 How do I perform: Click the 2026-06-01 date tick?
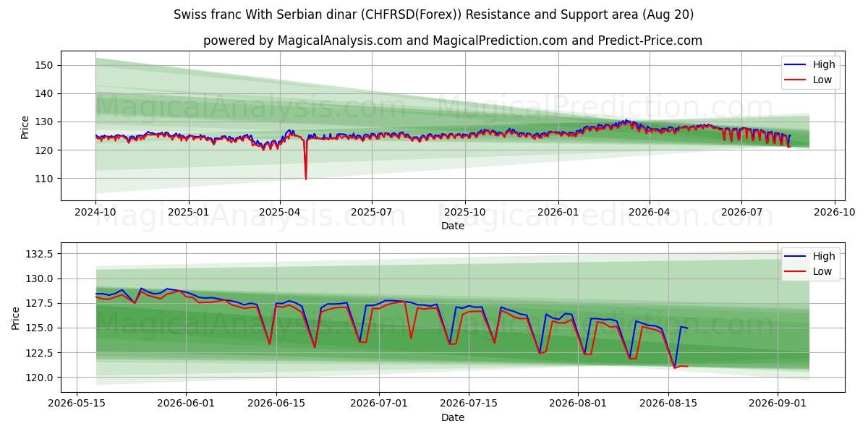pos(187,404)
